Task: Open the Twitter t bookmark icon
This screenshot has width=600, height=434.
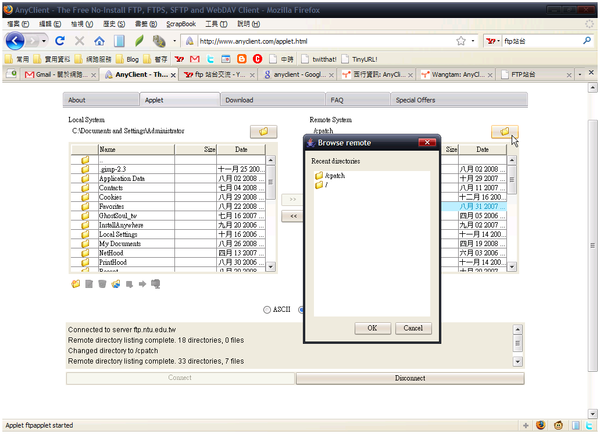Action: coord(210,59)
